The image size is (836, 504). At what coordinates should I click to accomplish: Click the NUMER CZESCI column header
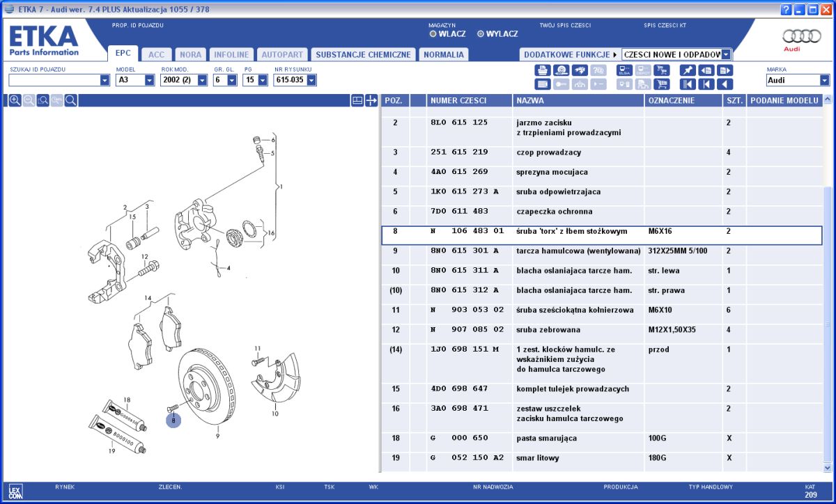coord(470,100)
